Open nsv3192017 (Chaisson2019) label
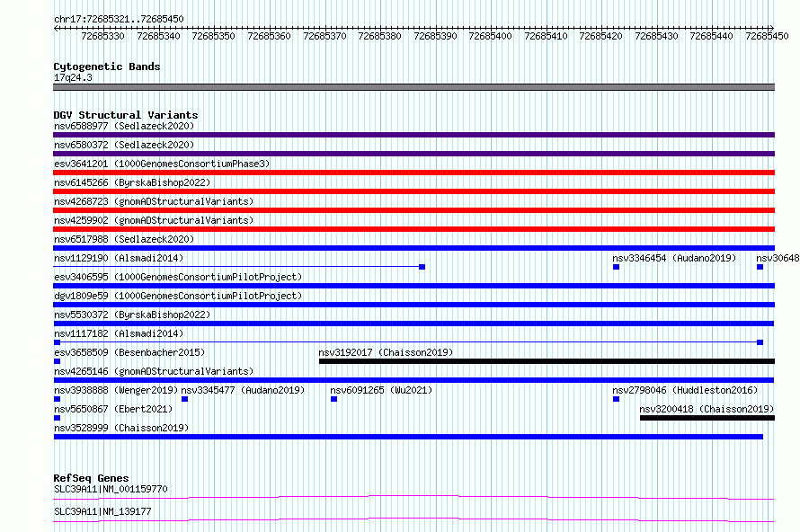This screenshot has height=532, width=800. [x=386, y=352]
